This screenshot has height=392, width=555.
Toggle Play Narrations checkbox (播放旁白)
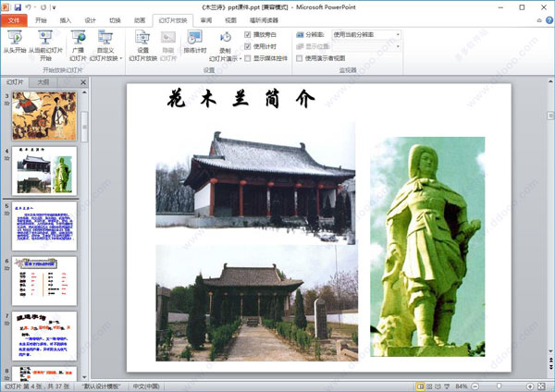(247, 35)
